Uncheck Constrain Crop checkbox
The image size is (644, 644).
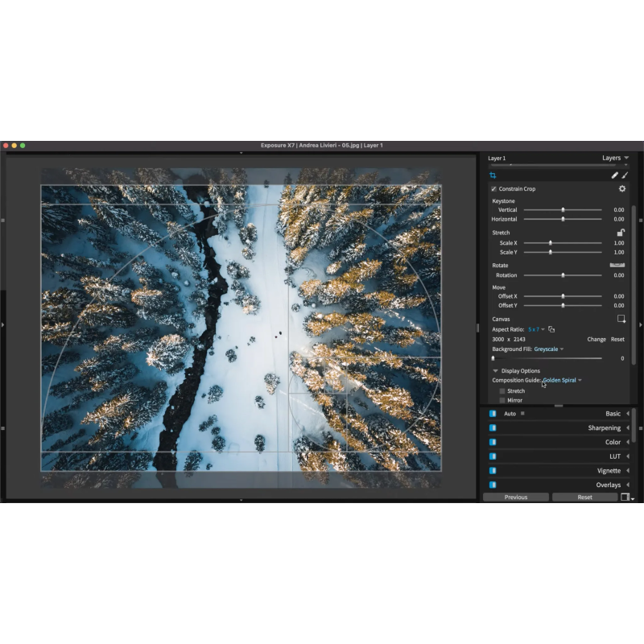point(493,189)
